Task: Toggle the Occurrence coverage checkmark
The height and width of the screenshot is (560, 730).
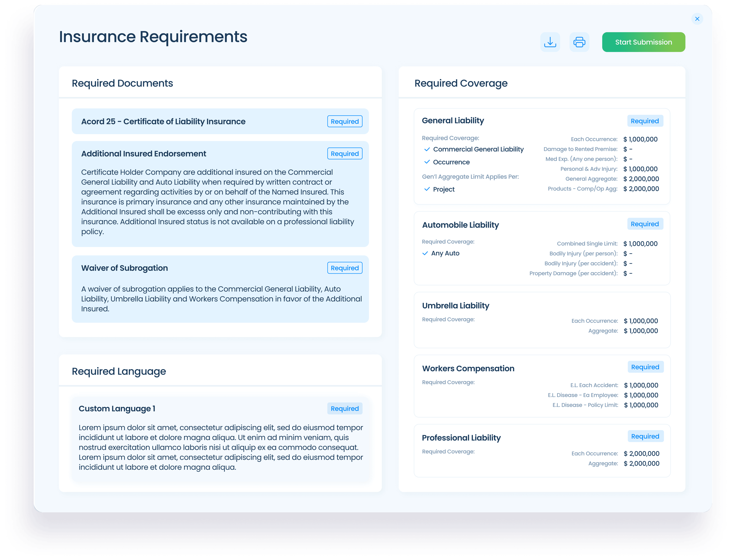Action: tap(427, 162)
